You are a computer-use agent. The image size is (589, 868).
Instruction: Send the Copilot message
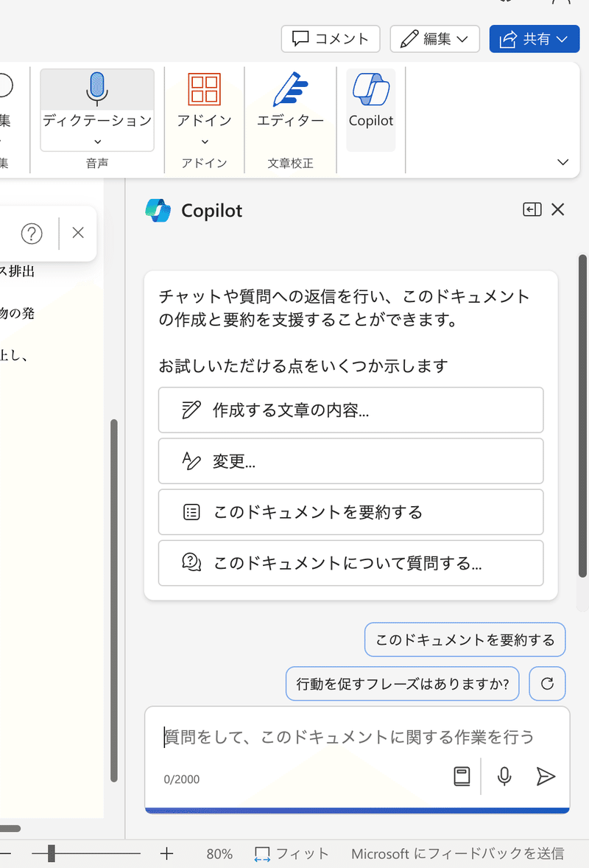[546, 776]
